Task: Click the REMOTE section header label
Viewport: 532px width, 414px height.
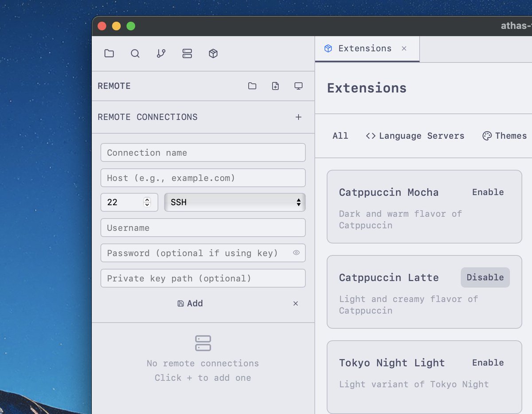Action: point(114,86)
